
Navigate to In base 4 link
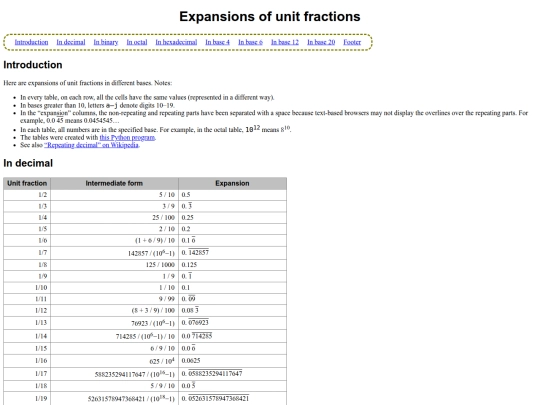pyautogui.click(x=217, y=42)
